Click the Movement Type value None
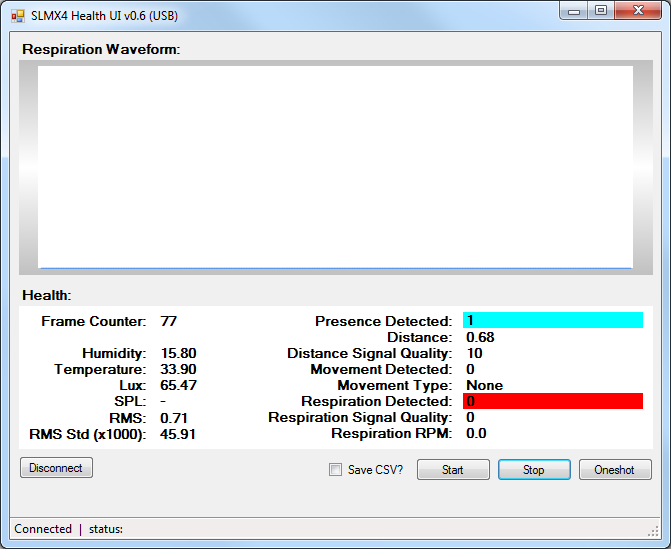Screen dimensions: 671x549 tap(484, 386)
